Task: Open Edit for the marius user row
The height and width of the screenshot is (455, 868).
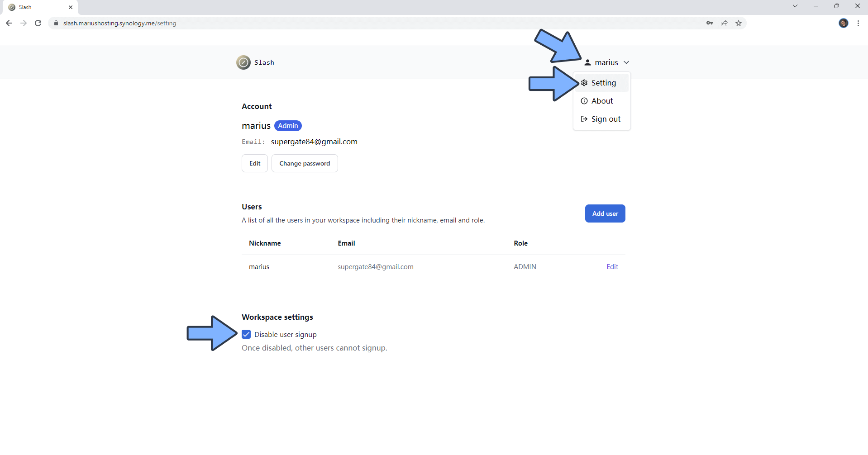Action: tap(612, 266)
